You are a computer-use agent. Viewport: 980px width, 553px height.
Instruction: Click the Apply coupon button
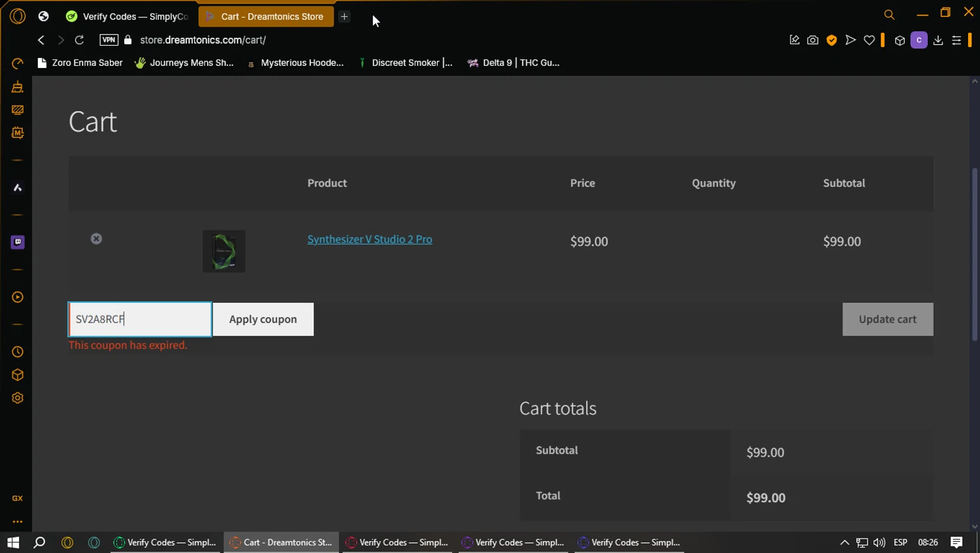(x=263, y=319)
